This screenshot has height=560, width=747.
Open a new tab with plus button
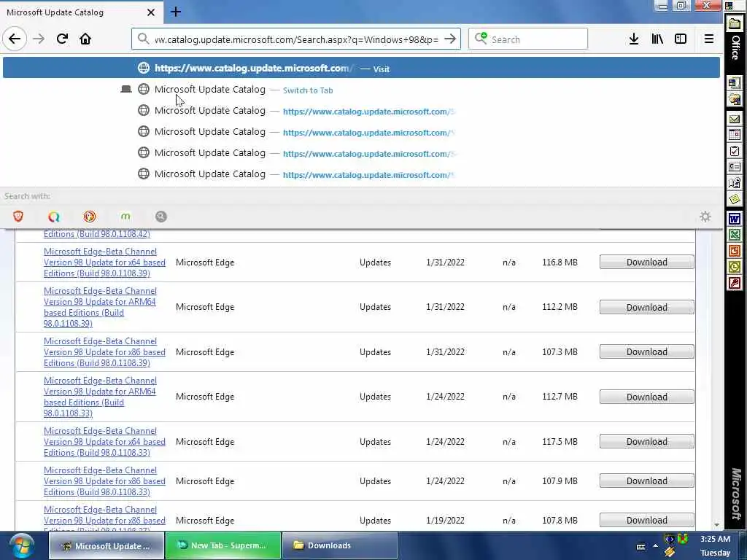point(176,12)
